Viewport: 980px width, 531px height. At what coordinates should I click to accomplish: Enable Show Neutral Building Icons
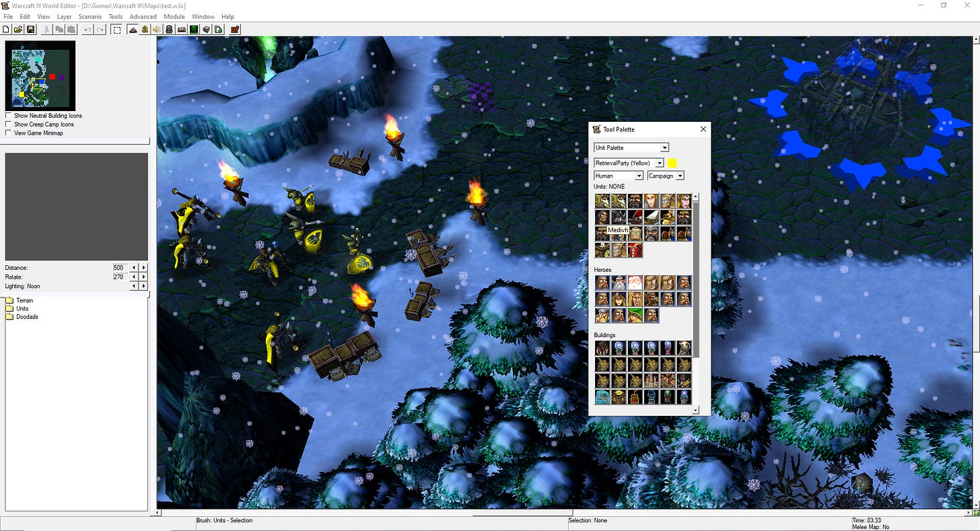(8, 116)
